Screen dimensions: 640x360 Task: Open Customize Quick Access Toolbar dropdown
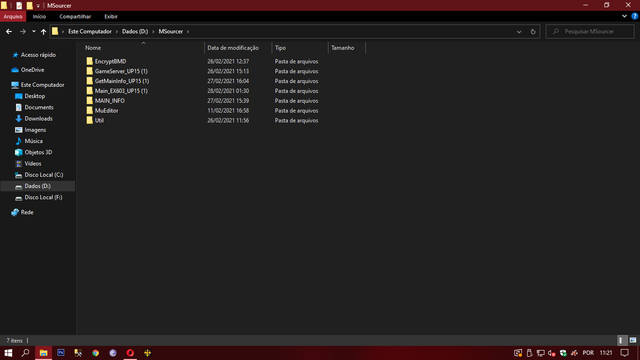click(x=38, y=6)
